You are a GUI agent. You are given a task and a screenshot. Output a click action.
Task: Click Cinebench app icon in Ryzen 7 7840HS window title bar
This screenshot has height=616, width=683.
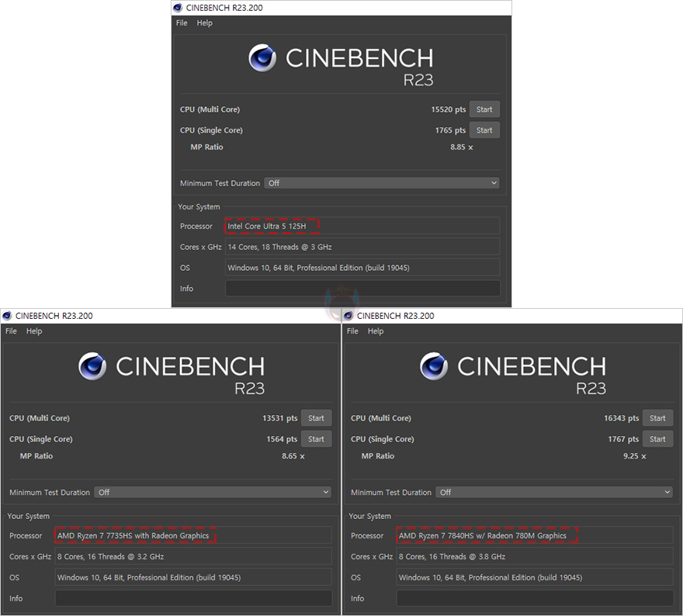pyautogui.click(x=348, y=316)
